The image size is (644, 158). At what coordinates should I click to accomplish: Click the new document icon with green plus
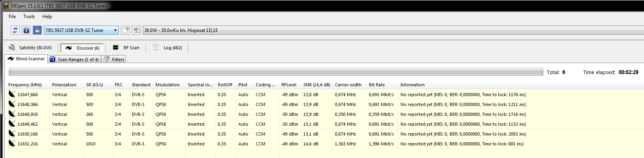tap(125, 30)
